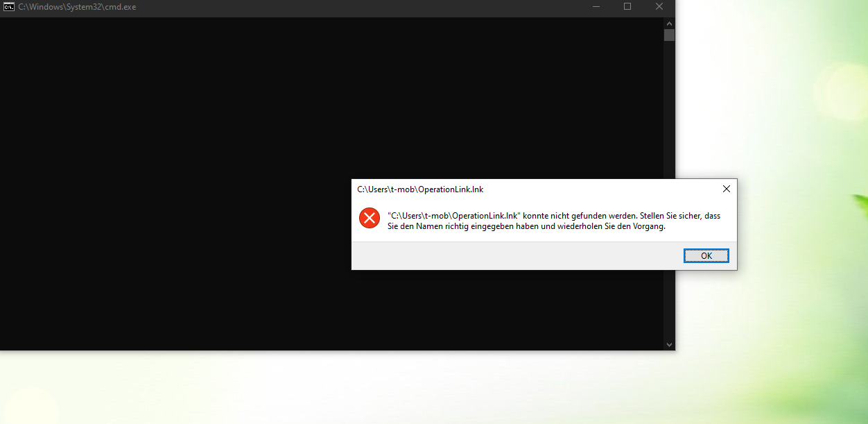Click the title text C:\Windows\System32\cmd.exe
This screenshot has width=868, height=424.
pyautogui.click(x=76, y=7)
